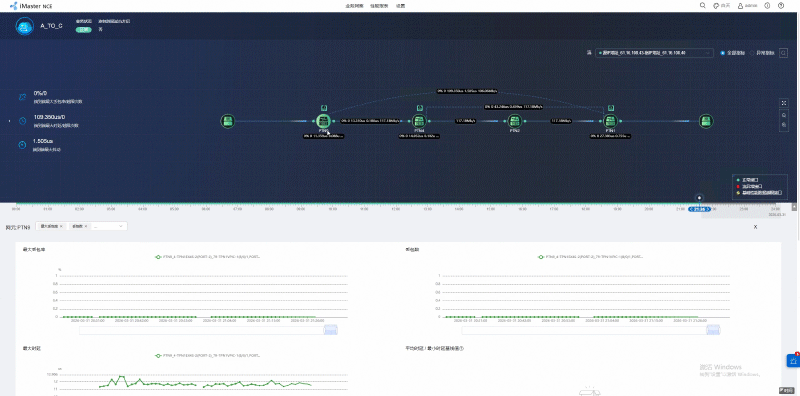Viewport: 800px width, 396px height.
Task: Click the 117.18Mb/s label between PTN4 and PTN2
Action: [x=465, y=121]
